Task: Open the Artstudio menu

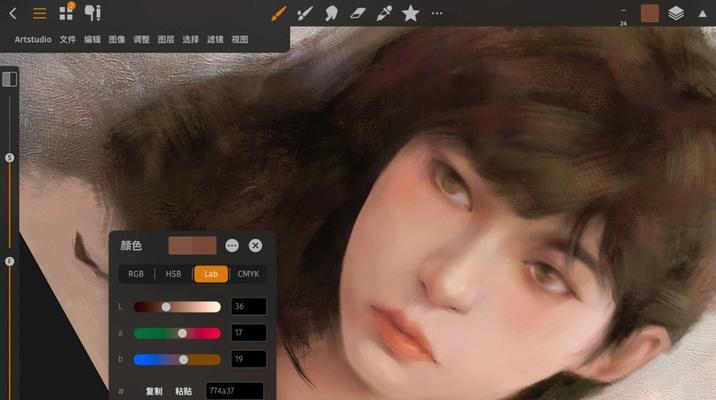Action: pos(33,40)
